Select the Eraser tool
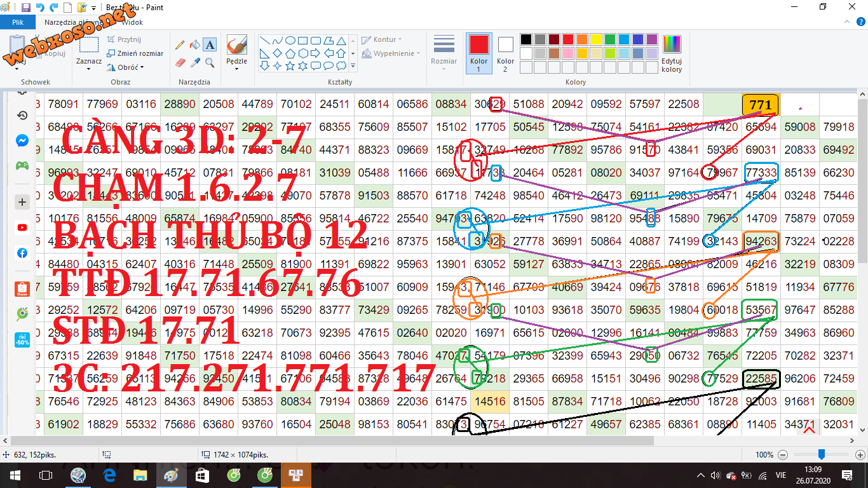The height and width of the screenshot is (488, 868). click(x=180, y=62)
